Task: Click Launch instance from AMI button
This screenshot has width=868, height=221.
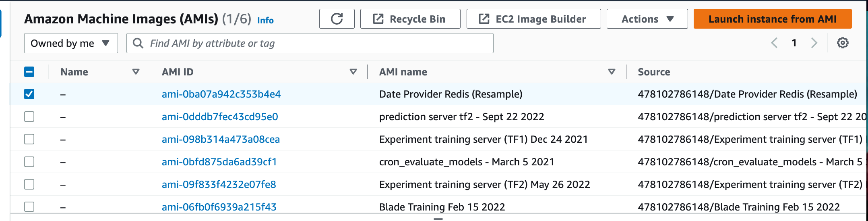Action: 772,19
